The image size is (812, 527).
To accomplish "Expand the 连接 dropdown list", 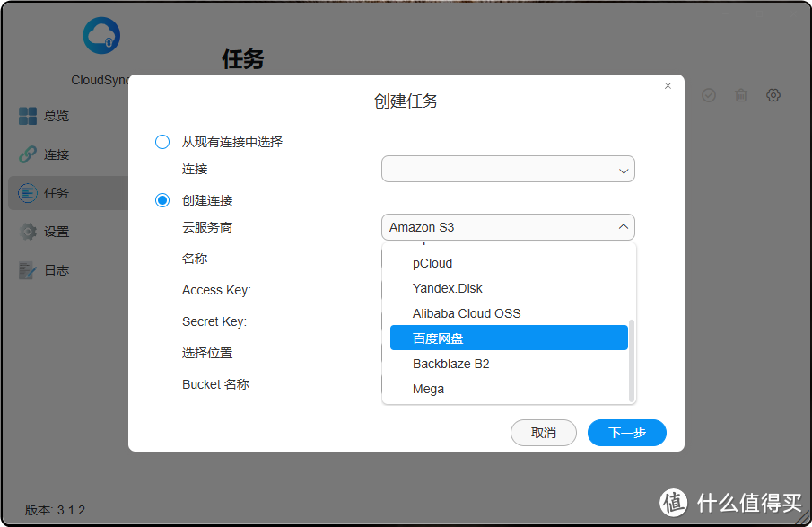I will (508, 169).
